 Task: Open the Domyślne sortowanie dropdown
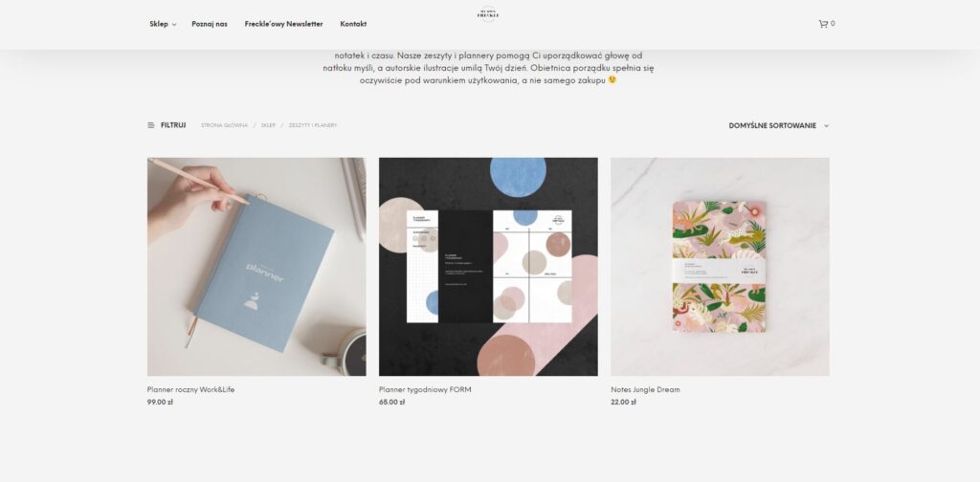779,125
